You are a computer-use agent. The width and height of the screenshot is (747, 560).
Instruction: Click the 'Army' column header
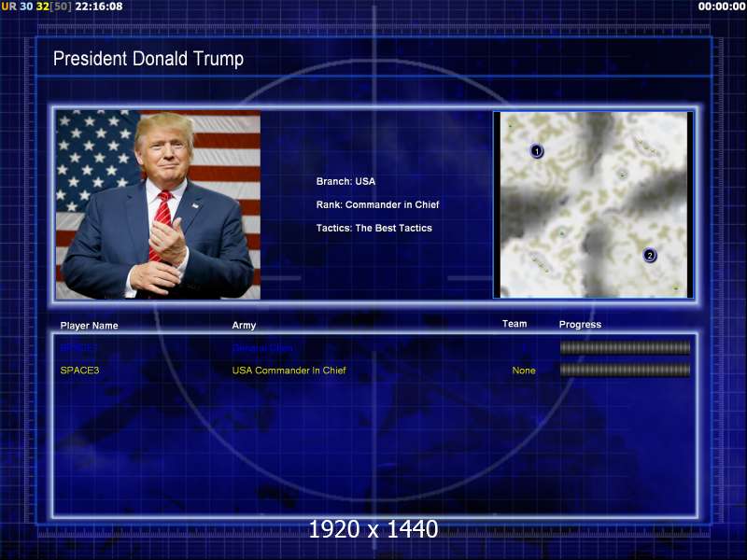(244, 325)
